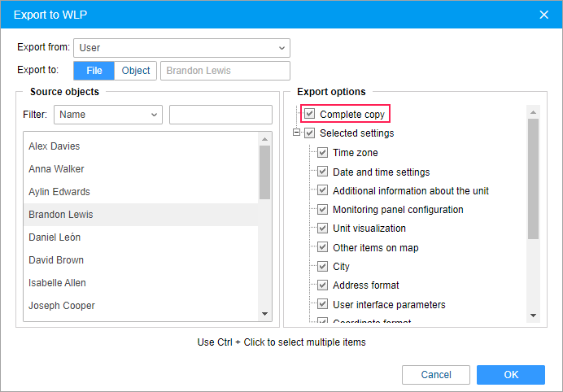Click the source objects list scroll-up arrow

(x=265, y=139)
